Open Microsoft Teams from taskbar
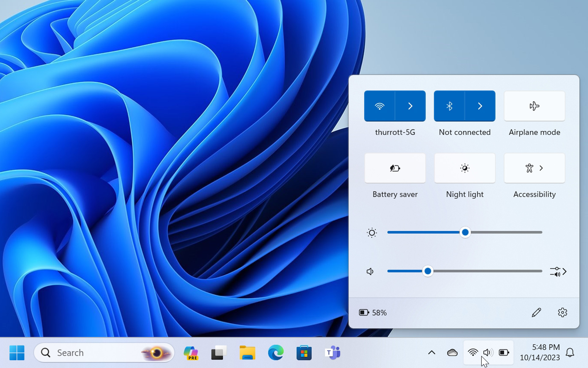 [x=332, y=353]
